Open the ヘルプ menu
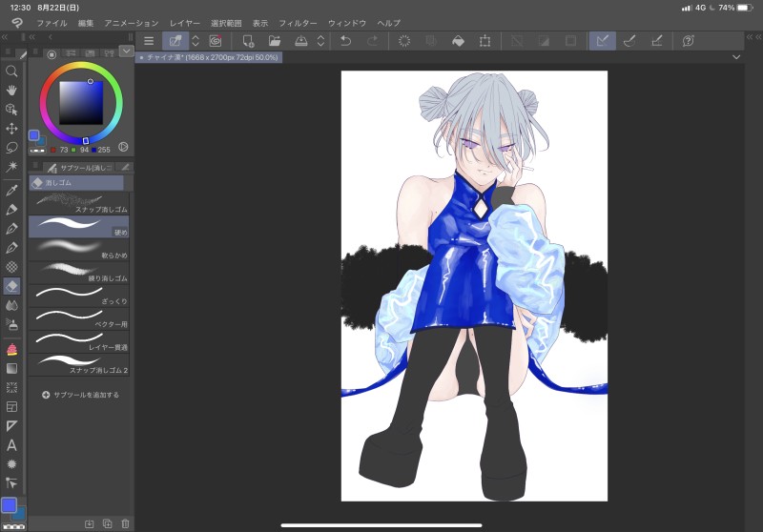The width and height of the screenshot is (763, 532). click(x=389, y=23)
